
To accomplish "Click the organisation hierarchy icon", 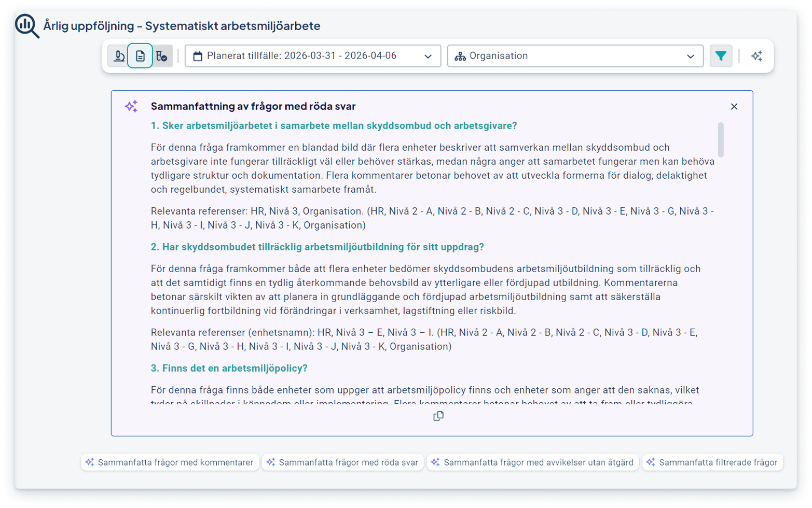I will point(460,56).
